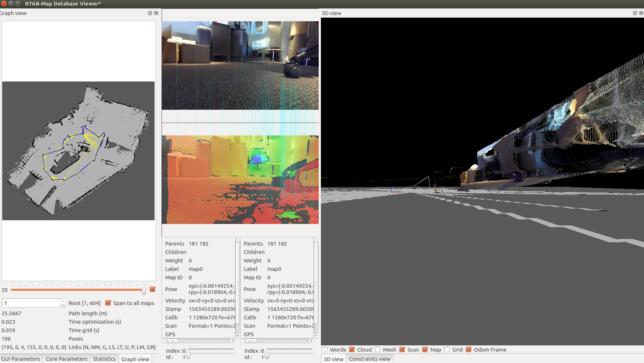Click Label map0 in right table
The height and width of the screenshot is (363, 644).
274,269
